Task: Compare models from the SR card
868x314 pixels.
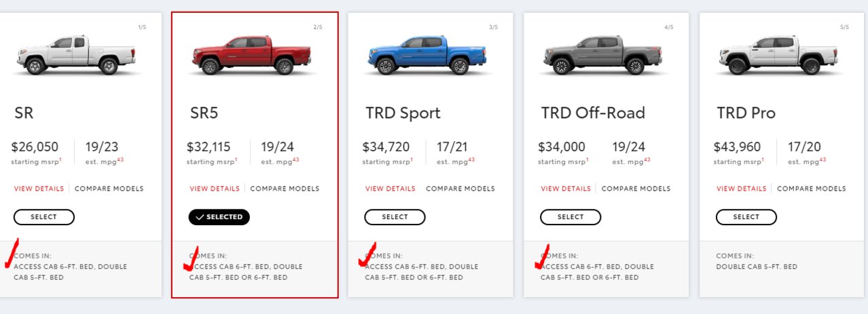Action: point(109,189)
